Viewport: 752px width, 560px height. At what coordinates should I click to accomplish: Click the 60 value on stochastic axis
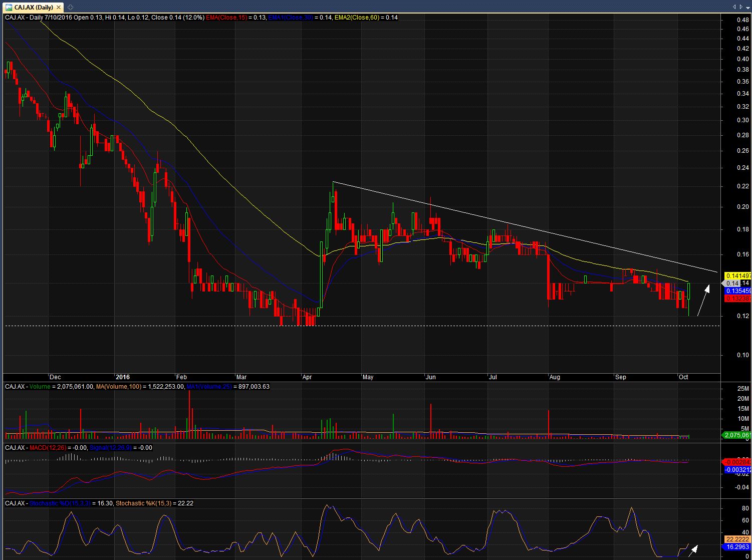point(745,520)
